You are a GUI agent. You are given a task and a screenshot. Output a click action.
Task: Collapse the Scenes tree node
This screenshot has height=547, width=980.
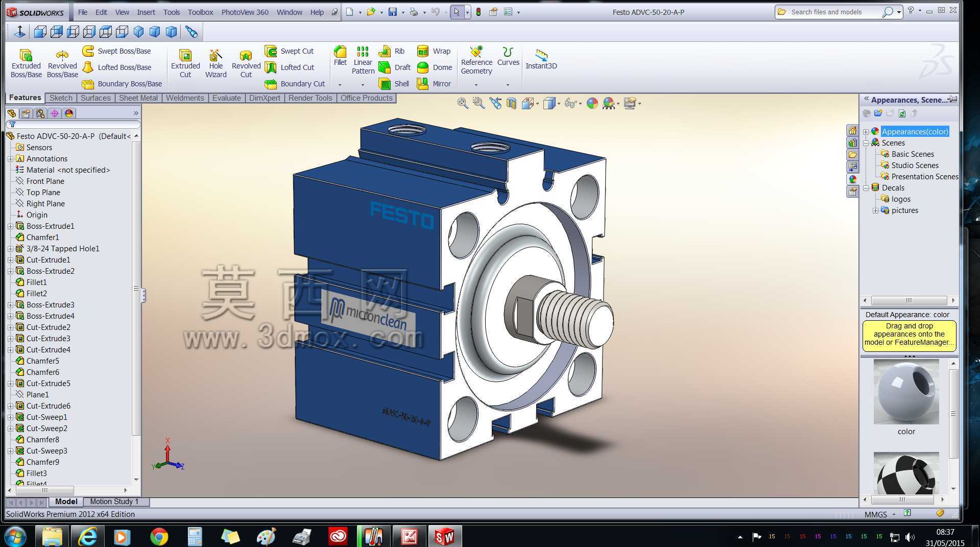[866, 143]
